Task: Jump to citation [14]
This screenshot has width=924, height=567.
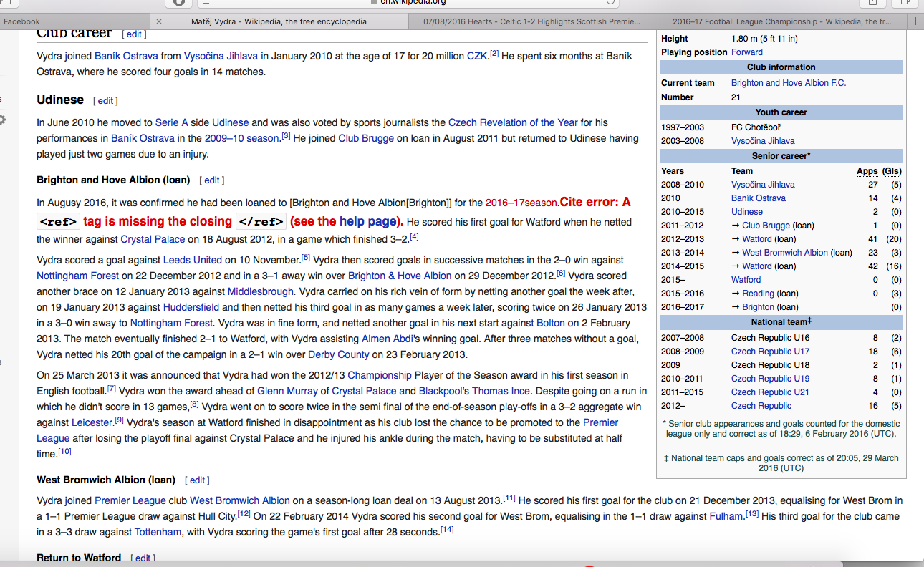Action: coord(447,530)
